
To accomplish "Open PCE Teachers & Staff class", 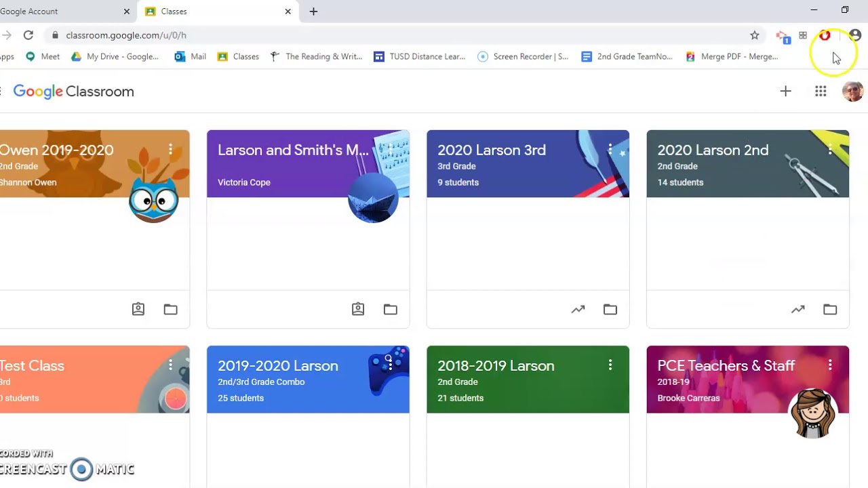I will (726, 365).
